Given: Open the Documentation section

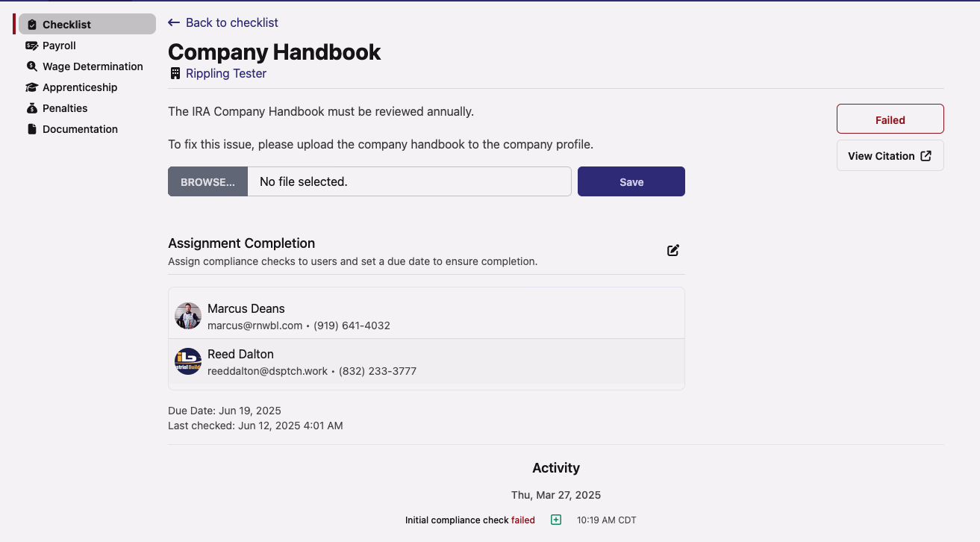Looking at the screenshot, I should coord(80,129).
